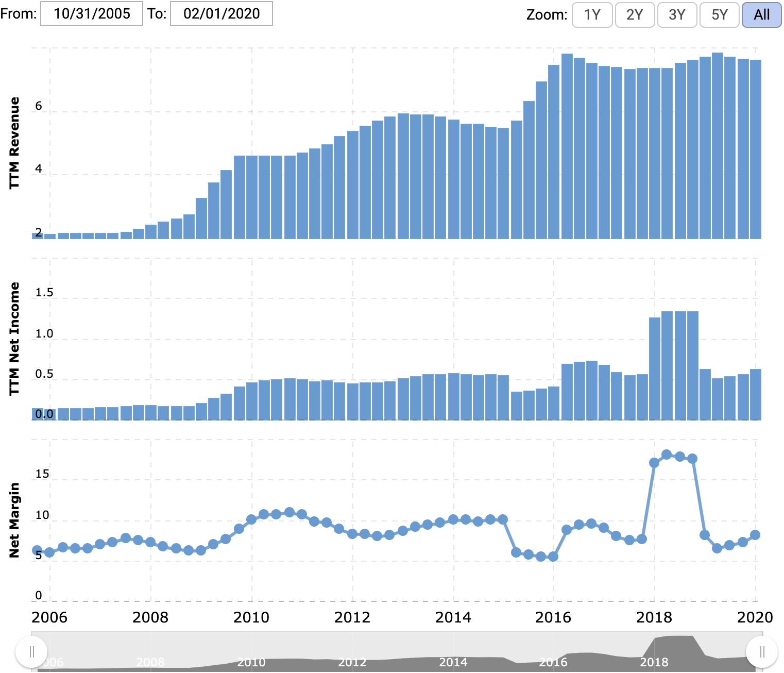
Task: Click the 2018 x-axis year label
Action: coord(654,617)
